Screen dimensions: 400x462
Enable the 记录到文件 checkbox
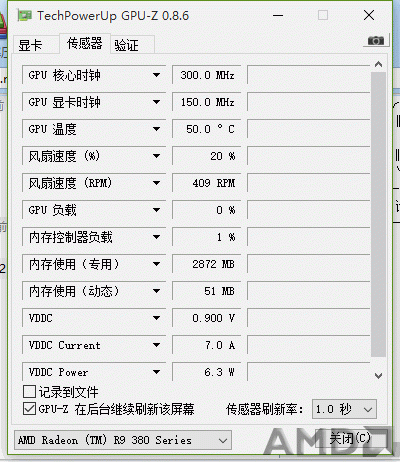coord(29,392)
